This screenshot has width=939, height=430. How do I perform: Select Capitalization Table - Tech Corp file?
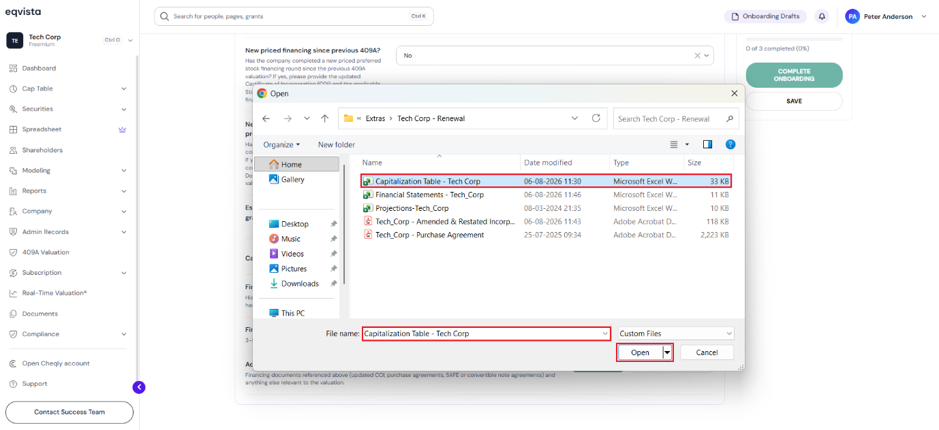click(x=546, y=181)
